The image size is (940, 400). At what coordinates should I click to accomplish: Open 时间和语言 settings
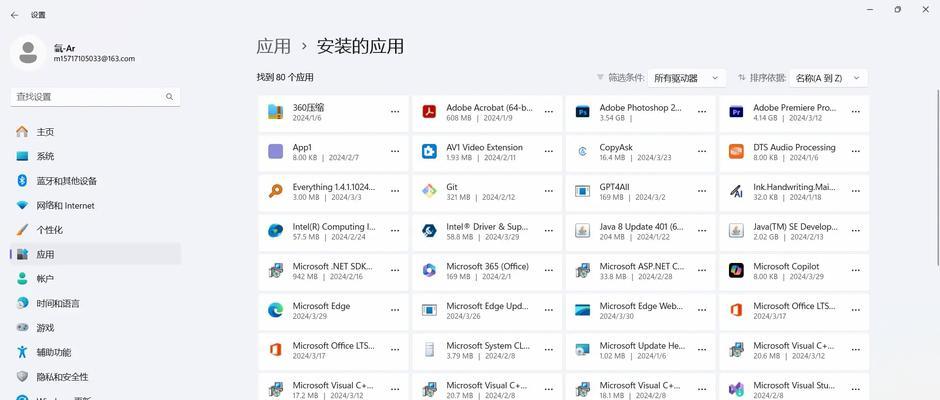coord(95,303)
